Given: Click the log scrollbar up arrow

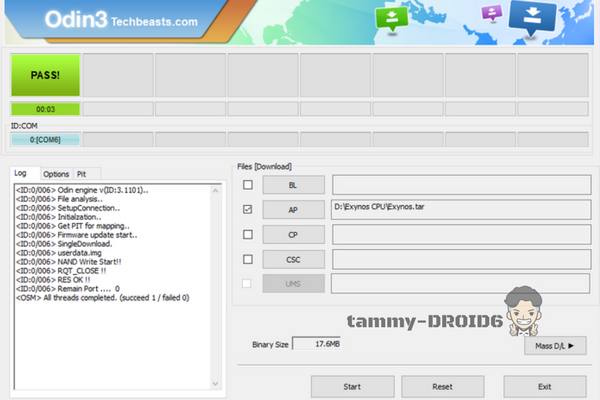Looking at the screenshot, I should pyautogui.click(x=215, y=191).
